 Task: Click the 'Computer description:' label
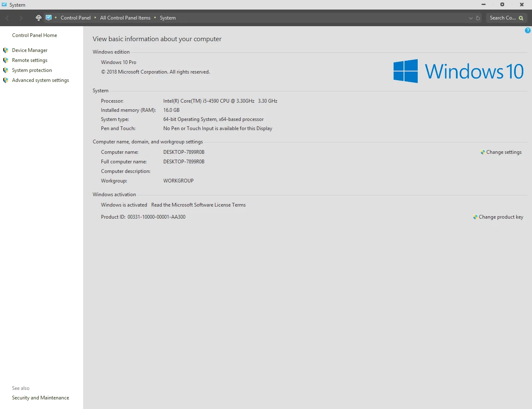(x=126, y=171)
